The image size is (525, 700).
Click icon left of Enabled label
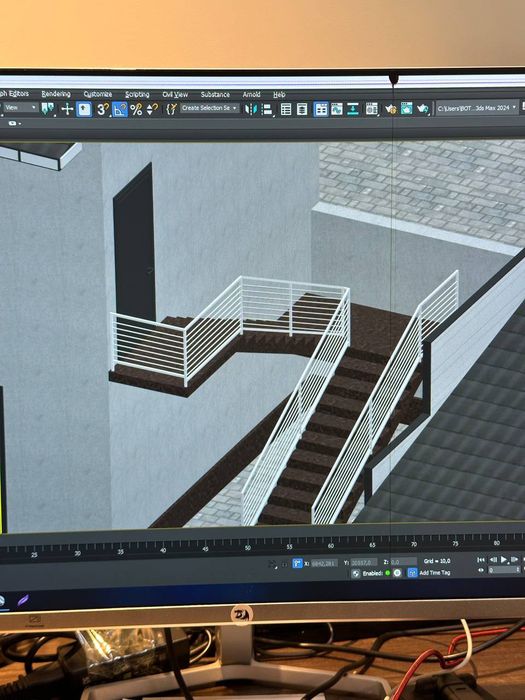tap(356, 574)
